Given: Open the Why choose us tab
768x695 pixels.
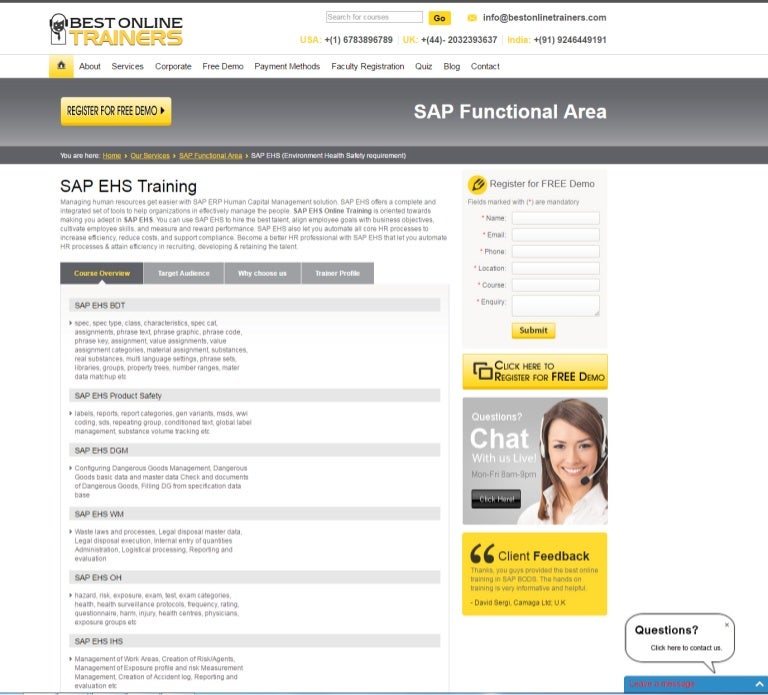Looking at the screenshot, I should click(262, 273).
